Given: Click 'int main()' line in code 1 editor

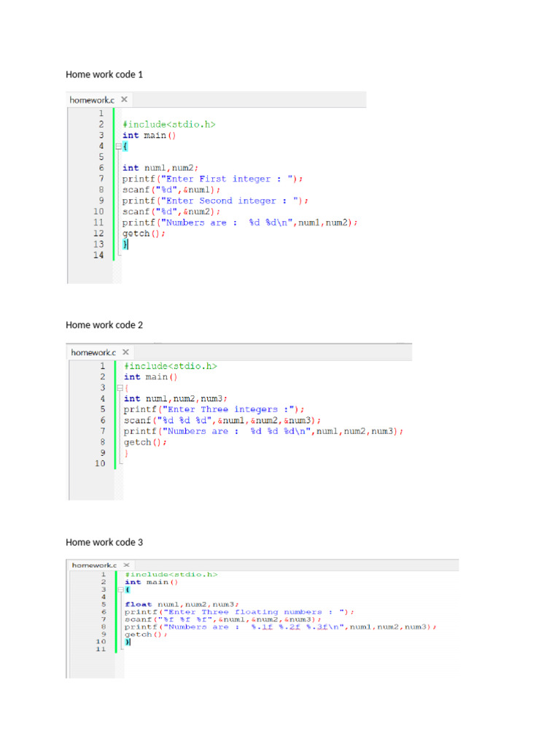Looking at the screenshot, I should pyautogui.click(x=149, y=135).
